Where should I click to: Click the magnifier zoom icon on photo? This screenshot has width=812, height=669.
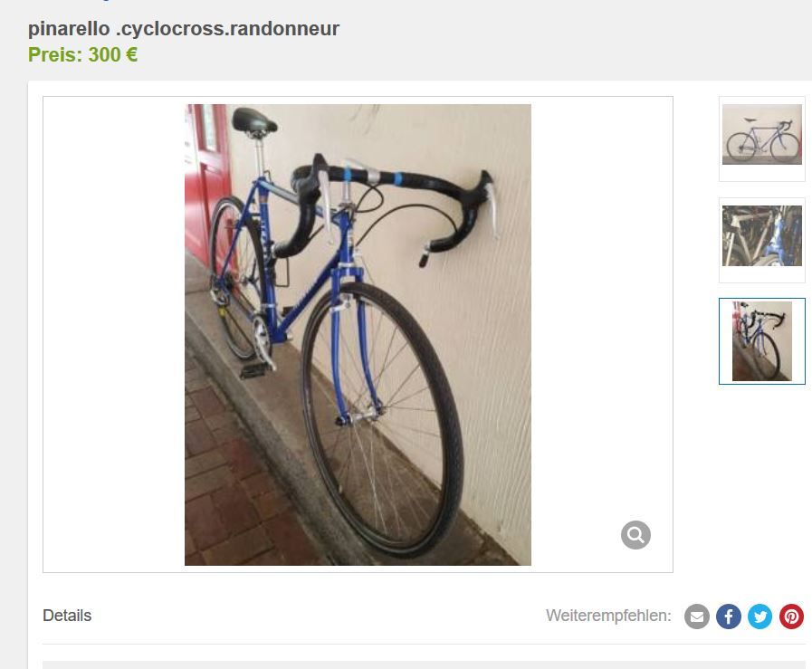point(635,535)
